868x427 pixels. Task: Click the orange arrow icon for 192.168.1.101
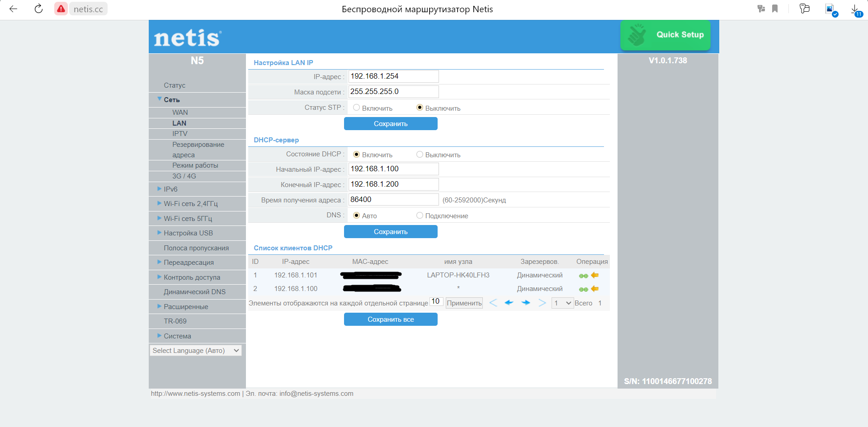pos(595,275)
